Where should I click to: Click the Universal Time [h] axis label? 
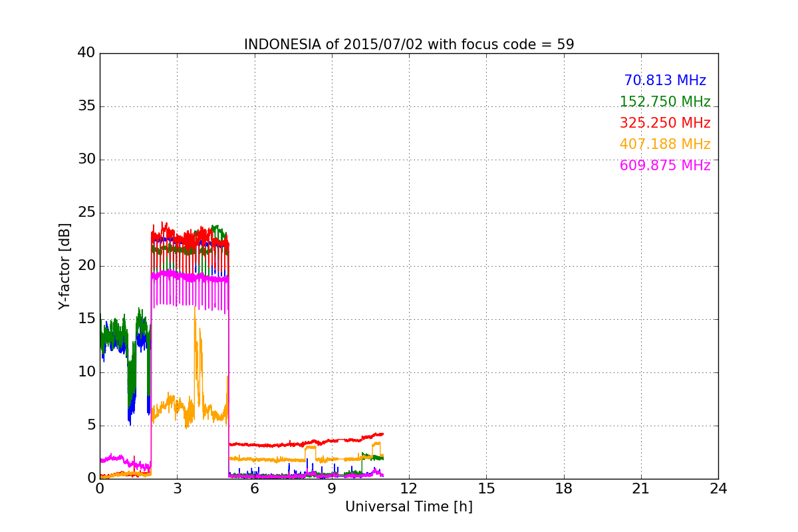[409, 507]
